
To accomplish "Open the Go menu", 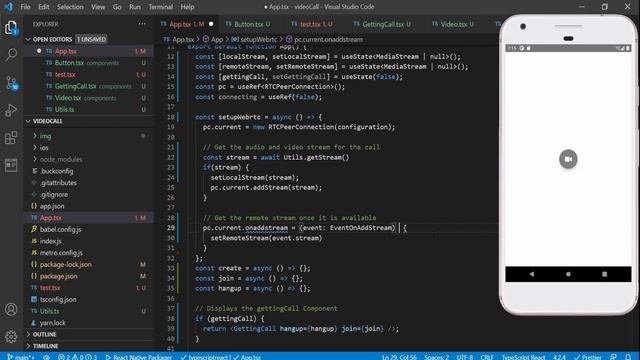I will click(117, 7).
